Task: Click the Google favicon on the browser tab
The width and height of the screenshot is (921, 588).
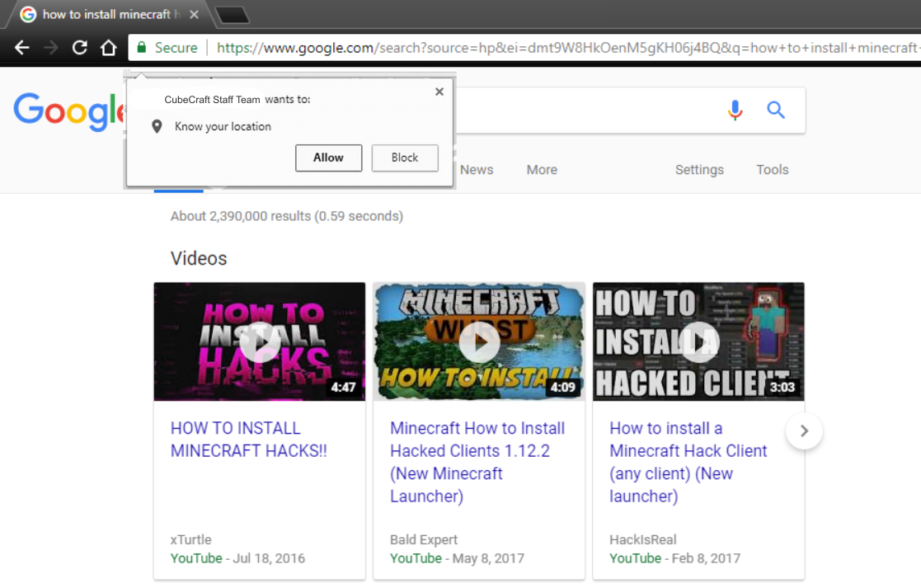Action: (27, 15)
